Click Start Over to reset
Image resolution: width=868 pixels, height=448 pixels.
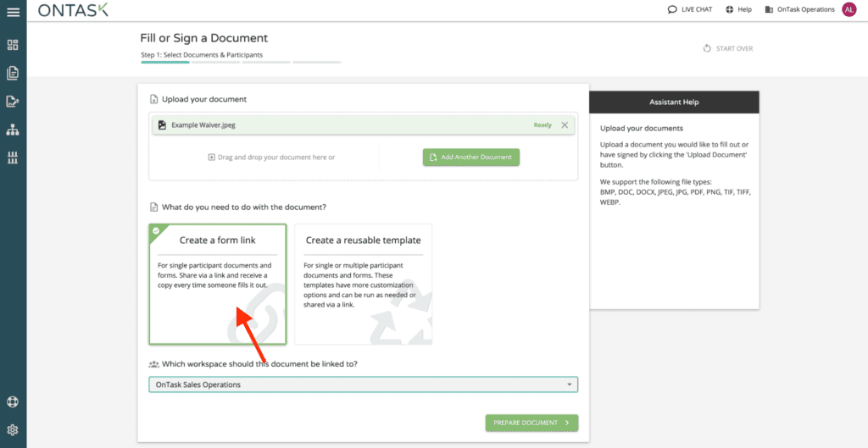coord(727,48)
